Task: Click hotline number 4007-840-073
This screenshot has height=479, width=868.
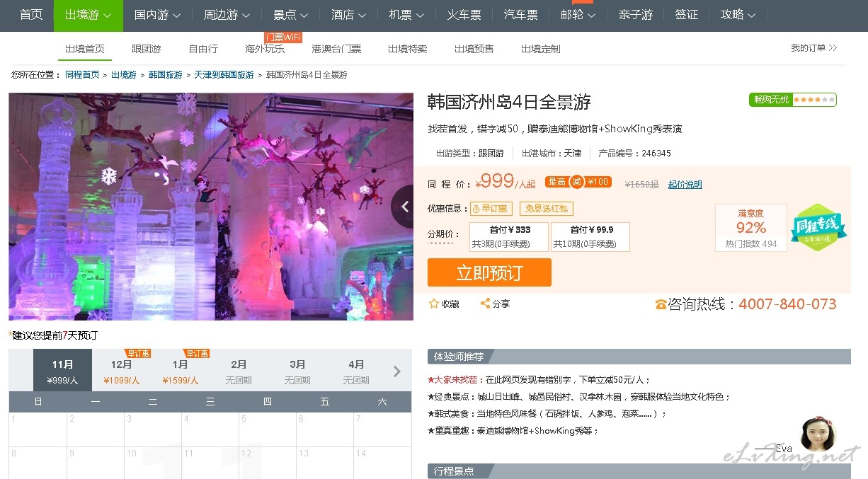Action: [x=787, y=304]
